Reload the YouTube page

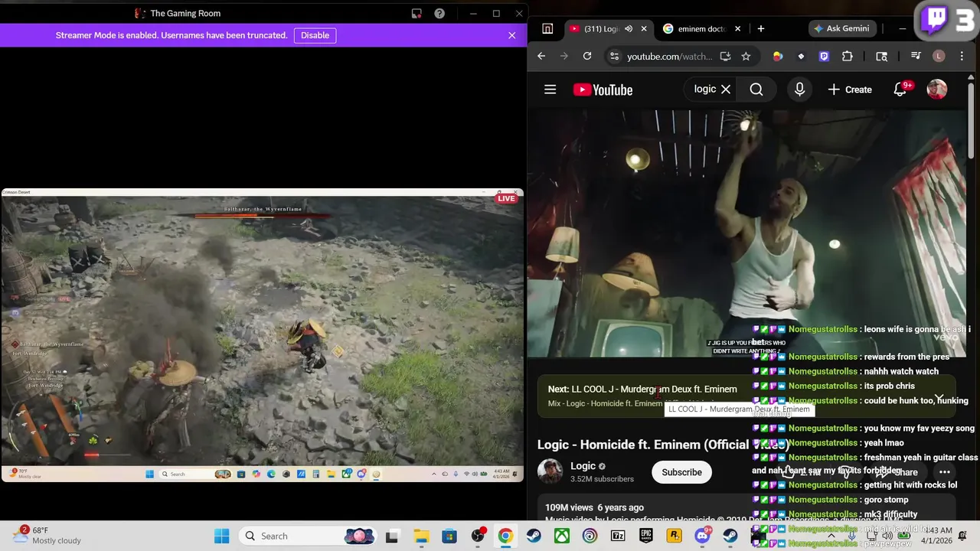pos(587,56)
